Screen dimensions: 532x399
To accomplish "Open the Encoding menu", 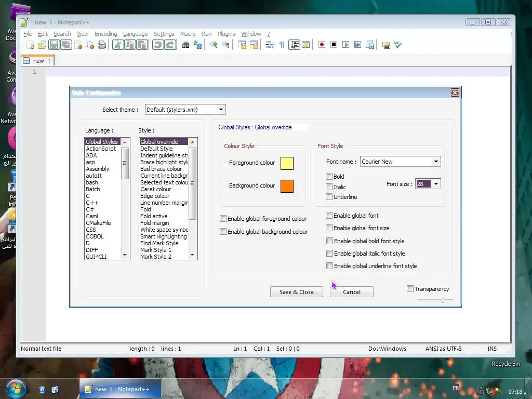I will click(x=106, y=34).
